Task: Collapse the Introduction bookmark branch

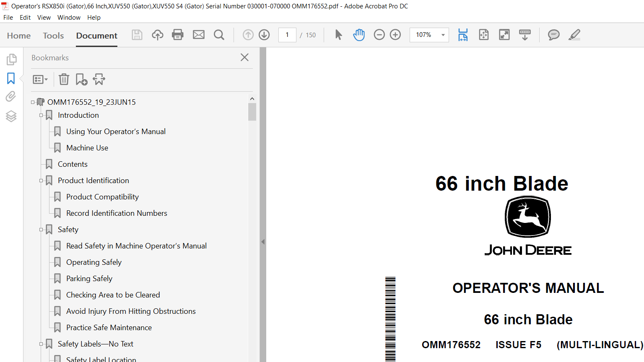Action: click(41, 115)
